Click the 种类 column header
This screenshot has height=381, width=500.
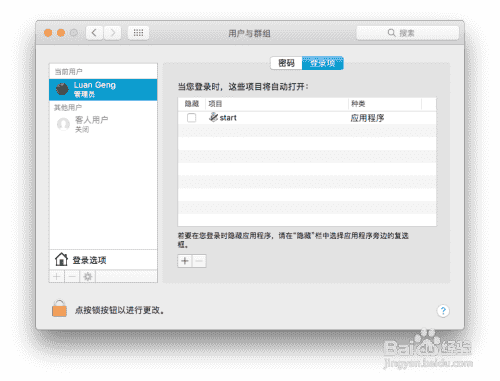(385, 104)
